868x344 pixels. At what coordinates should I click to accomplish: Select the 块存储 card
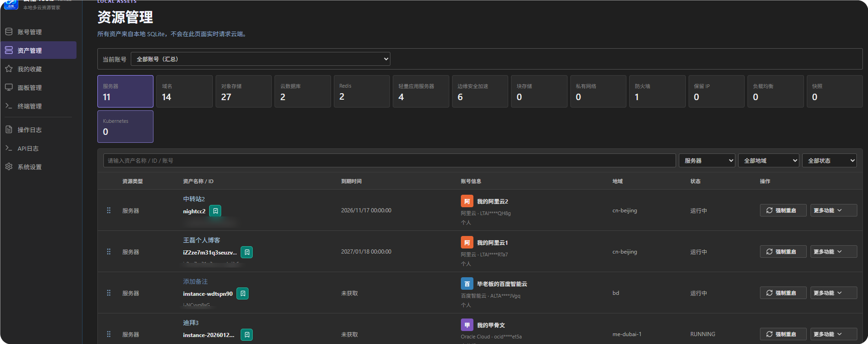click(x=539, y=91)
